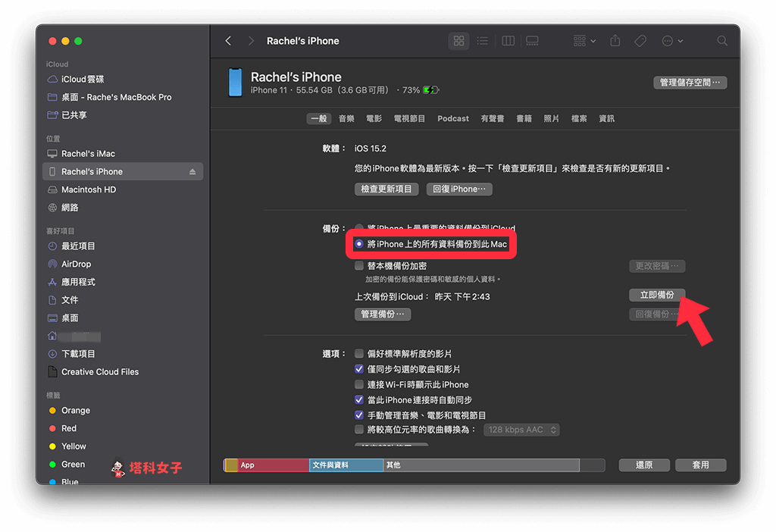Switch to the 資訊 tab
776x532 pixels.
click(607, 118)
